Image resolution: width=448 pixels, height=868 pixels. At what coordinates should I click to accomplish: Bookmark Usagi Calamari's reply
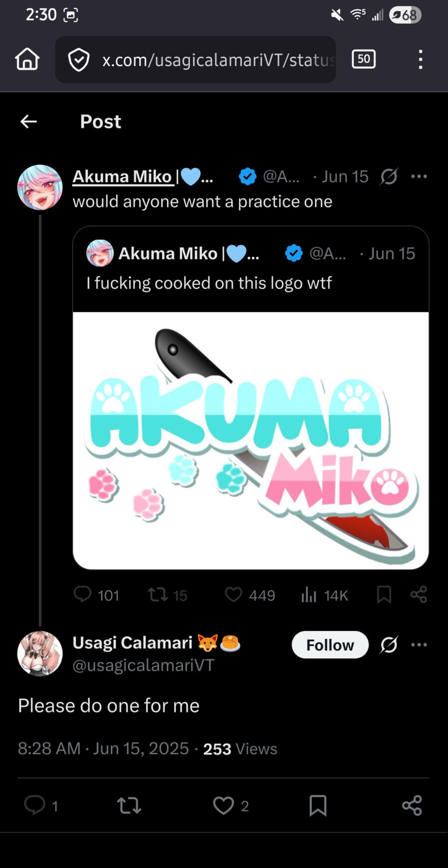[x=318, y=806]
